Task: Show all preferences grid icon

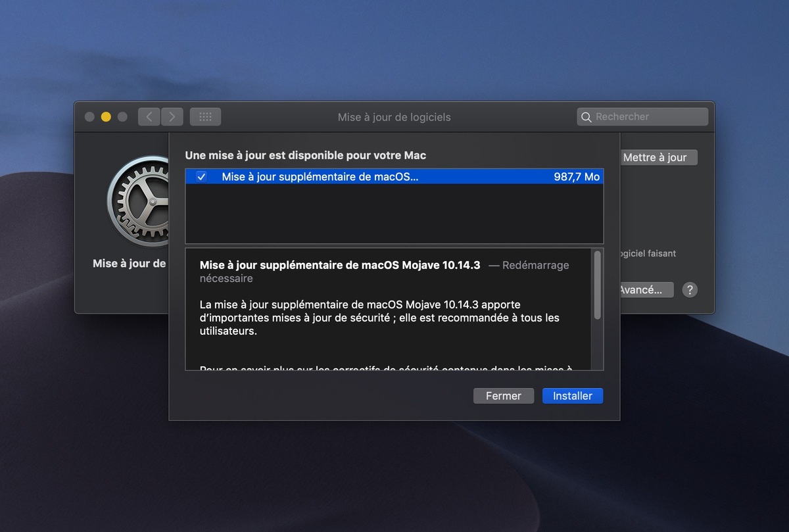Action: tap(205, 117)
